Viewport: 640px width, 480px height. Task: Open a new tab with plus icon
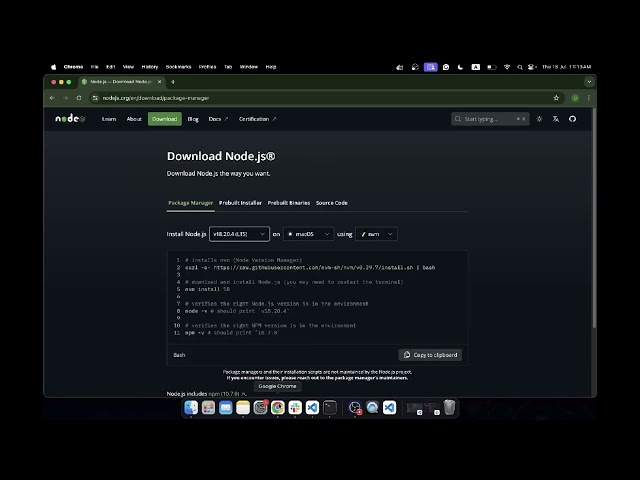pos(173,82)
